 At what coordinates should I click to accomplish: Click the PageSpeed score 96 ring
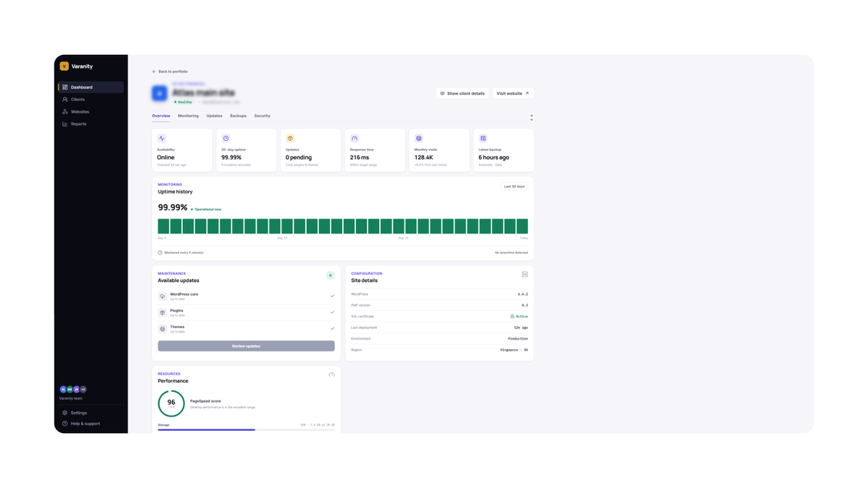click(171, 403)
